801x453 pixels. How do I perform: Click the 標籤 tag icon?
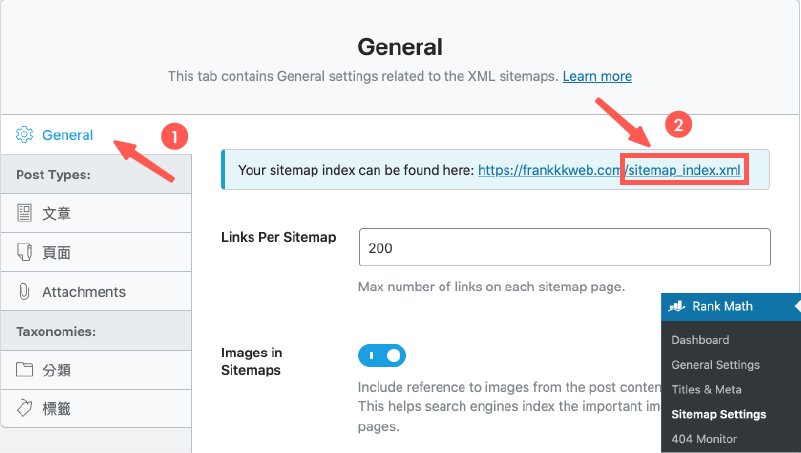[25, 409]
